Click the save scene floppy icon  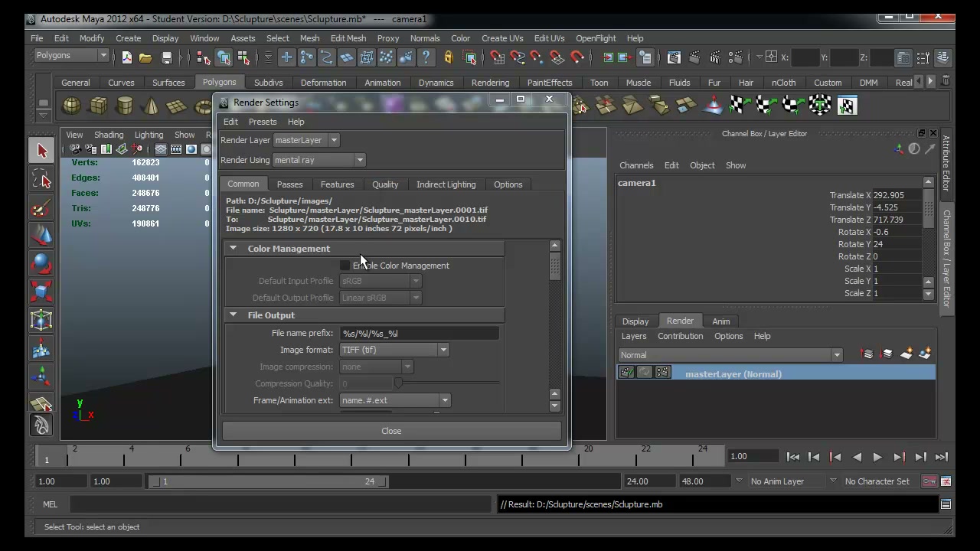(x=166, y=57)
